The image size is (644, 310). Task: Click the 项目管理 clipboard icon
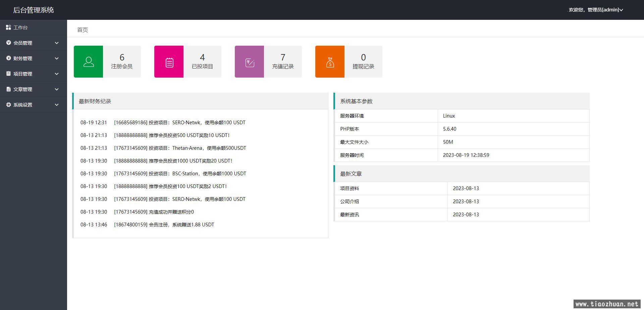click(x=8, y=74)
